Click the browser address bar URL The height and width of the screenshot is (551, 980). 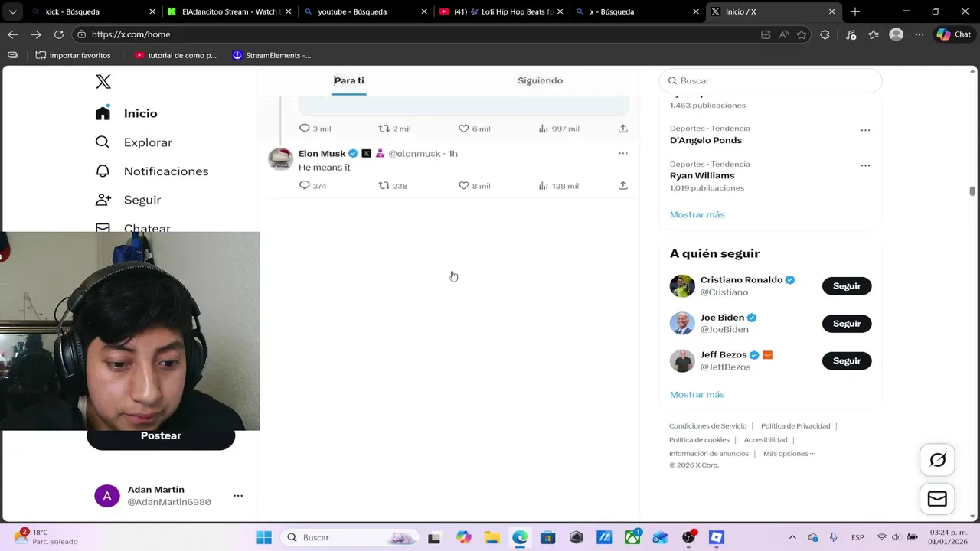tap(131, 34)
